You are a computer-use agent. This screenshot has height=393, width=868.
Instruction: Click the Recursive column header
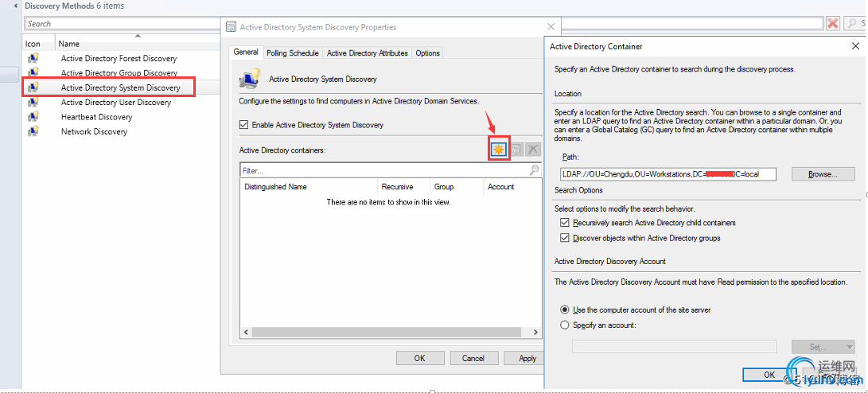403,186
